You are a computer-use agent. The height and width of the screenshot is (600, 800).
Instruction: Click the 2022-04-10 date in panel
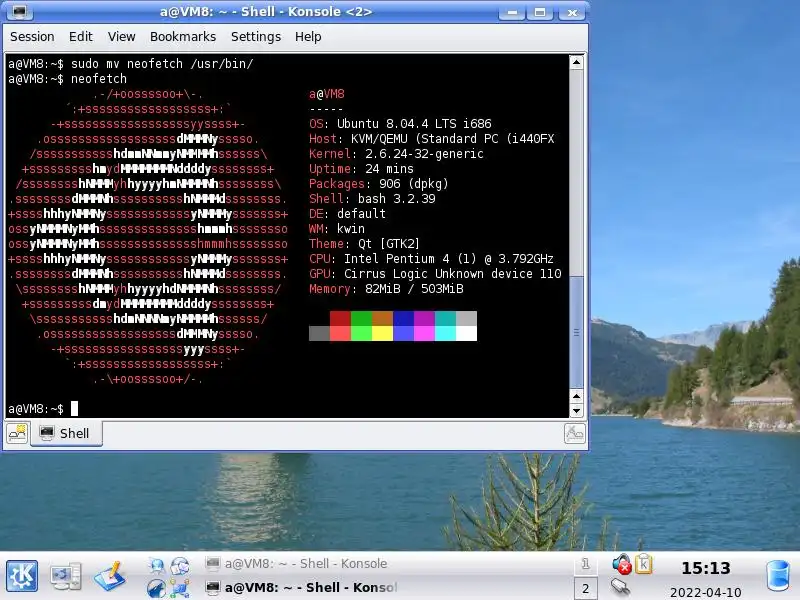pyautogui.click(x=706, y=592)
